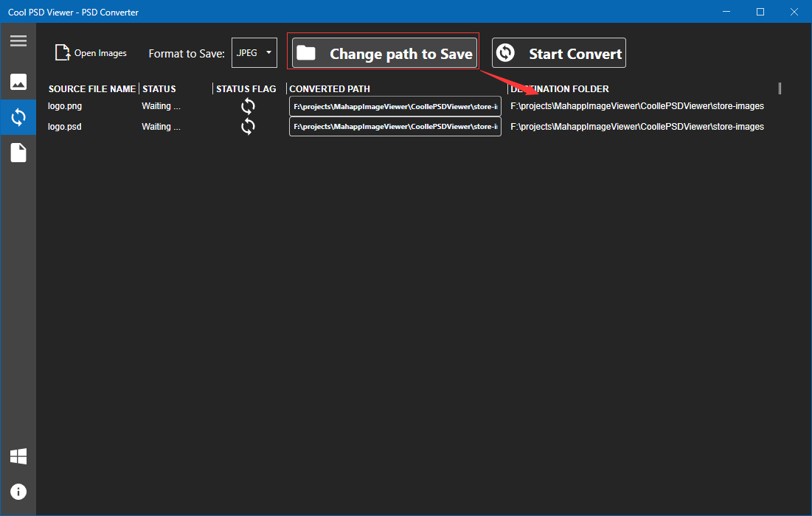
Task: Open the Format to Save dropdown
Action: (x=254, y=52)
